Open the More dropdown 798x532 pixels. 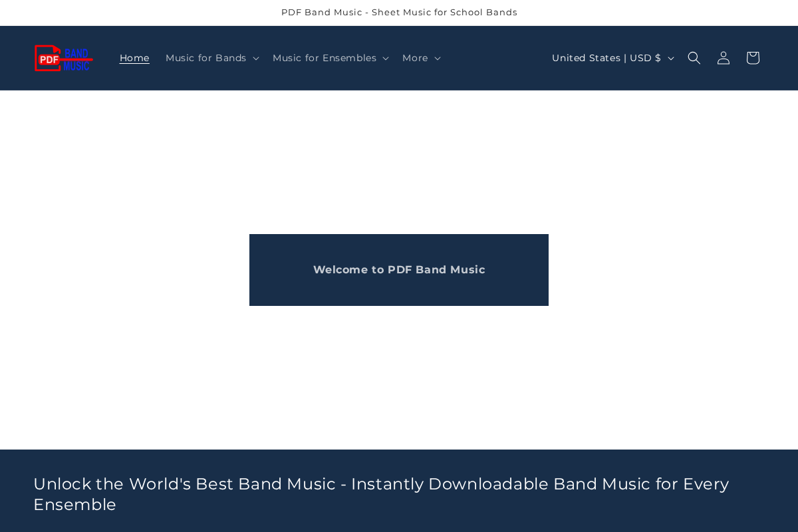tap(420, 58)
